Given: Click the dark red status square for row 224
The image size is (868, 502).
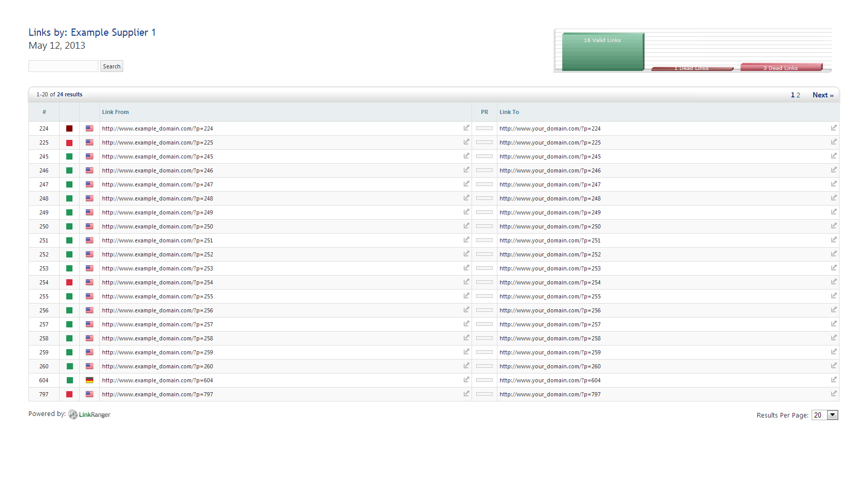Looking at the screenshot, I should tap(69, 128).
